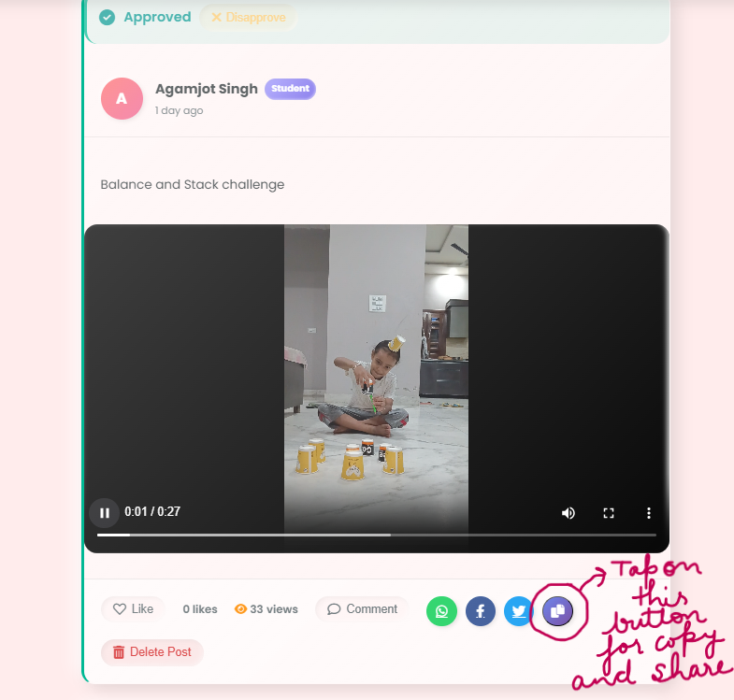Screen dimensions: 734x700
Task: Share post on WhatsApp
Action: [441, 611]
